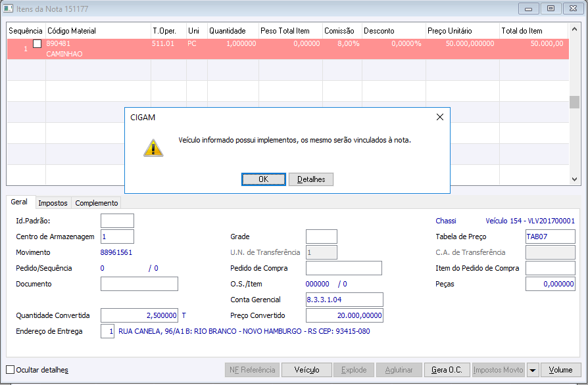
Task: Click the window icon in title bar
Action: pyautogui.click(x=8, y=9)
